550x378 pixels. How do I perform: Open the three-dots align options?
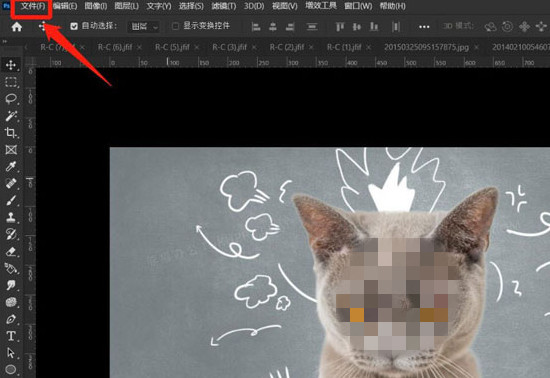pyautogui.click(x=424, y=27)
